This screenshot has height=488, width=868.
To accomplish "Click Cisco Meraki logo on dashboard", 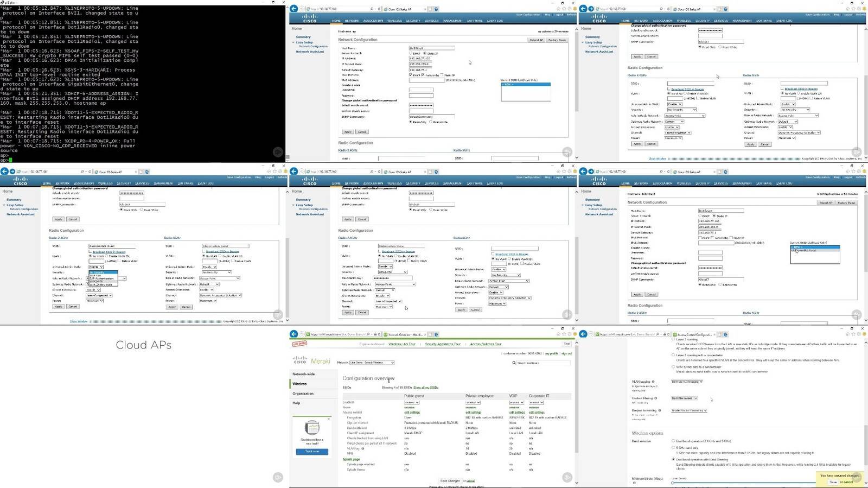I will click(312, 360).
